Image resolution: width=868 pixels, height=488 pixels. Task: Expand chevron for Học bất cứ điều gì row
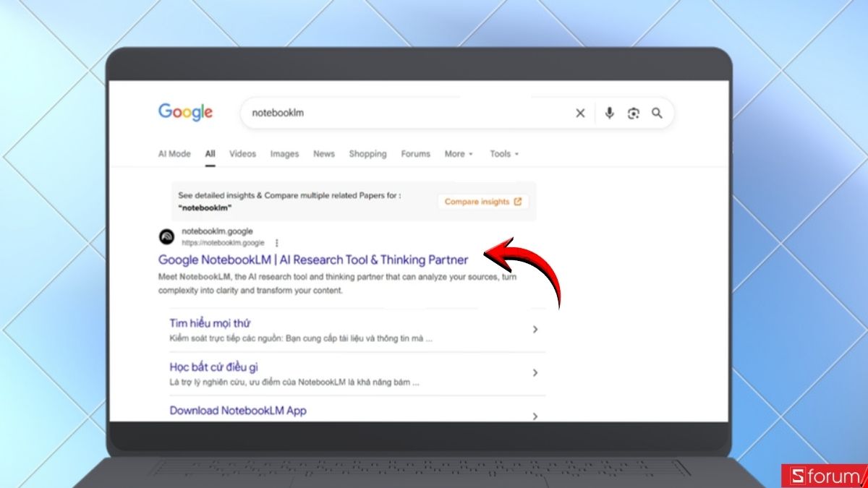tap(535, 373)
